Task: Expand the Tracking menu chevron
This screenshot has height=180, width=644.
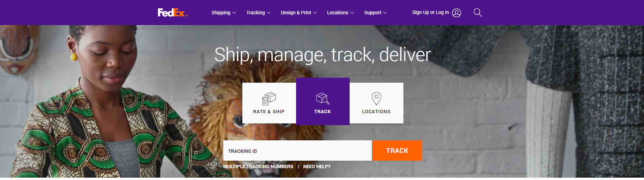Action: (x=268, y=13)
